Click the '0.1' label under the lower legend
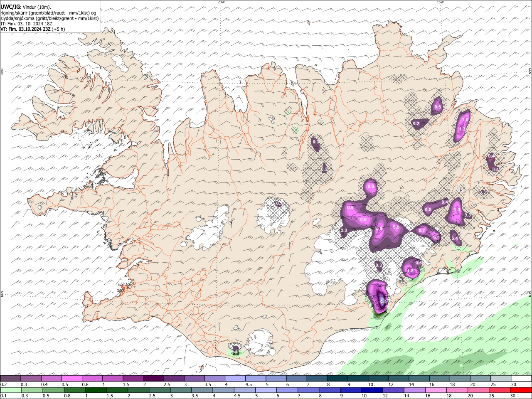 click(3, 396)
